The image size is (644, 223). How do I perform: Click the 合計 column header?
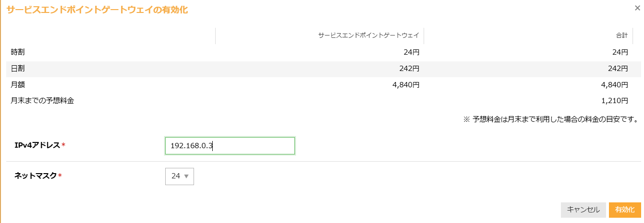(621, 35)
